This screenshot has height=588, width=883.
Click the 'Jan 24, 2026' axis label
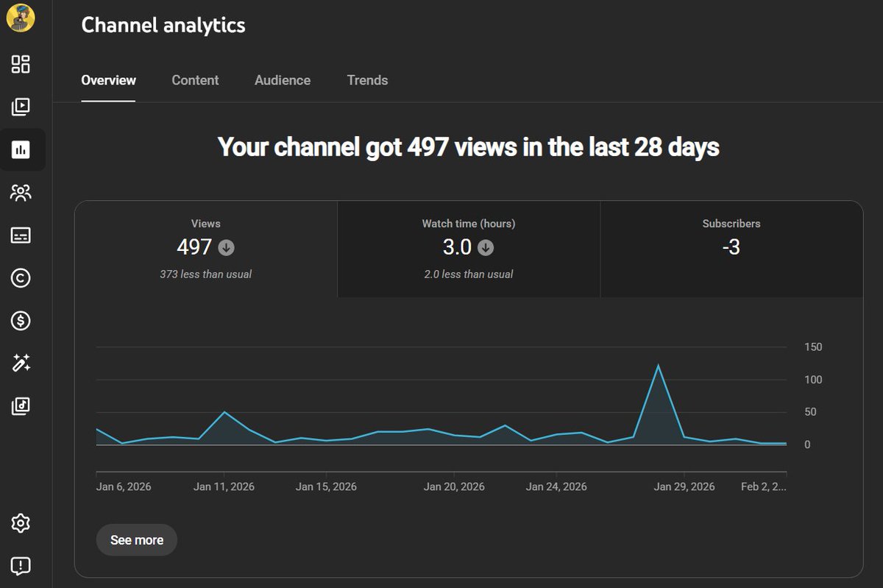(x=556, y=486)
